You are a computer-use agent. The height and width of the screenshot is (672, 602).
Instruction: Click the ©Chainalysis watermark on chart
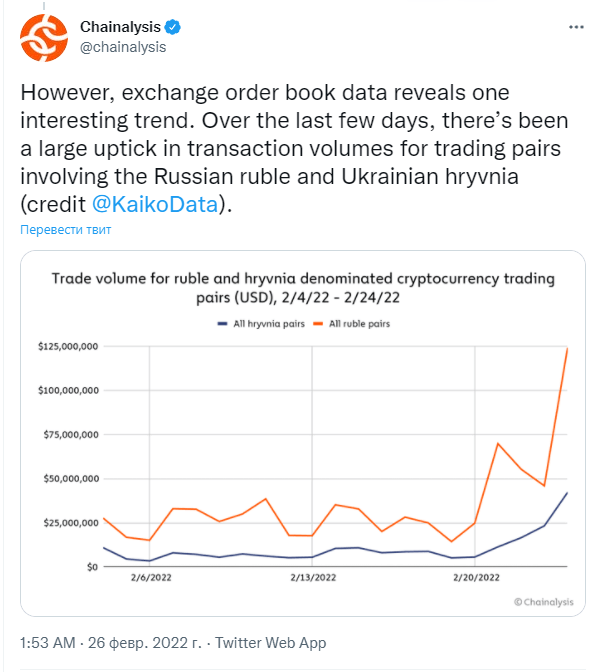click(x=543, y=602)
